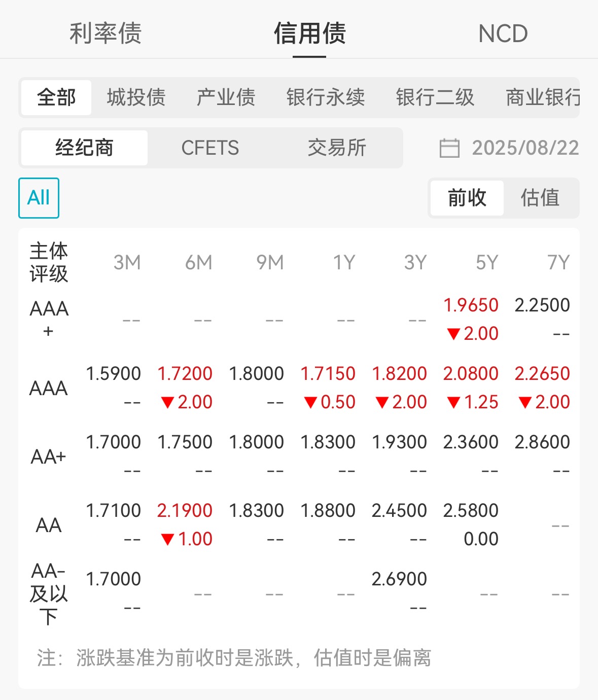Switch data source to 交易所
The width and height of the screenshot is (598, 700).
337,148
